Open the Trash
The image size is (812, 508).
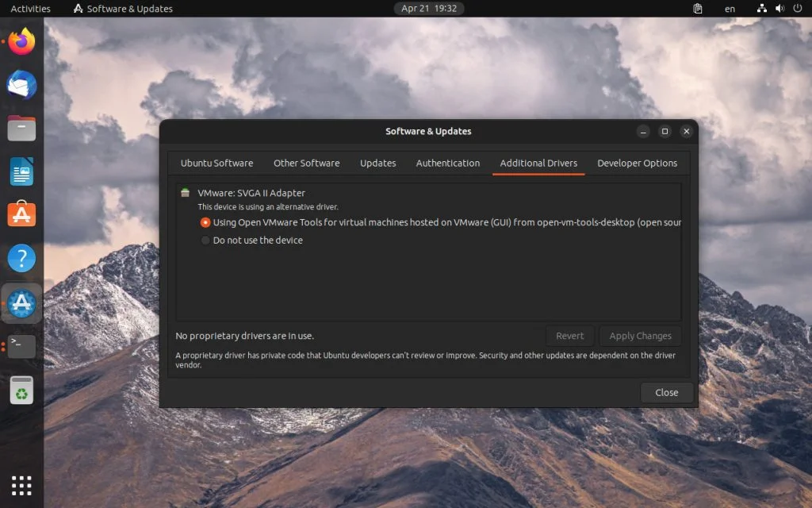point(21,390)
